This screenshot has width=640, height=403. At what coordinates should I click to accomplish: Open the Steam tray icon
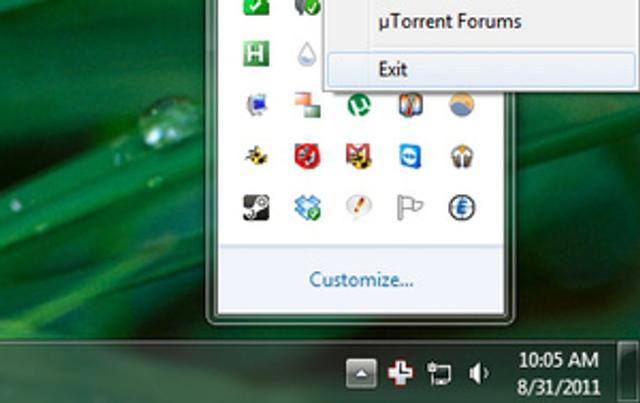(256, 208)
